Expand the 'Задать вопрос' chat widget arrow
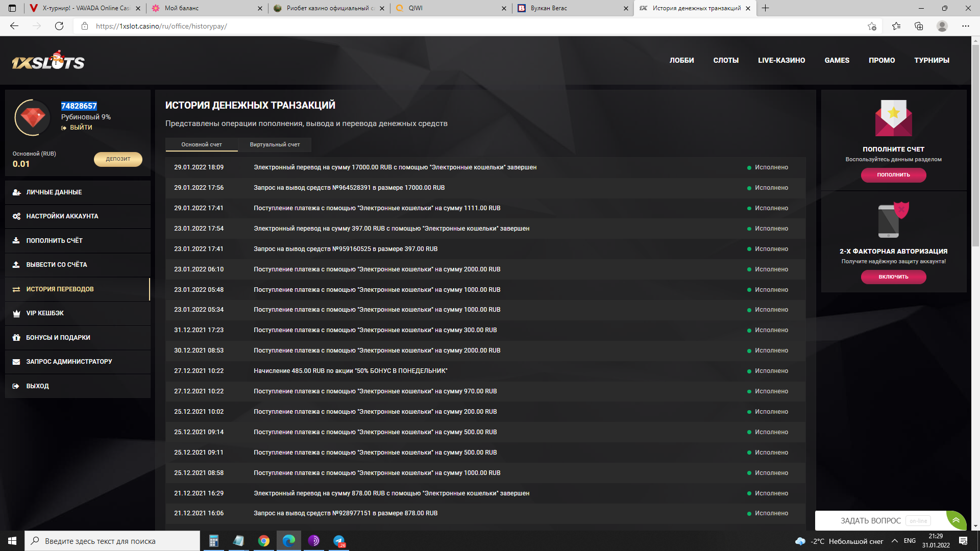 (x=956, y=520)
